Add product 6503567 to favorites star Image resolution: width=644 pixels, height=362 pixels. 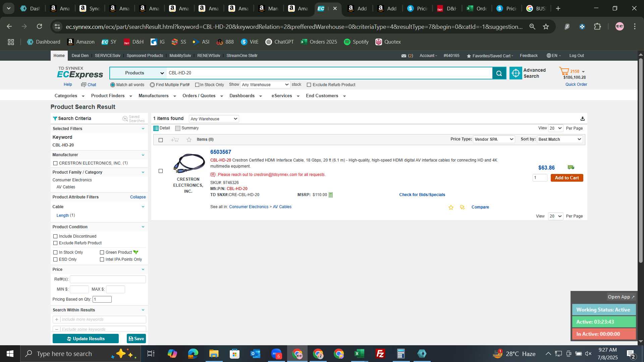(451, 207)
